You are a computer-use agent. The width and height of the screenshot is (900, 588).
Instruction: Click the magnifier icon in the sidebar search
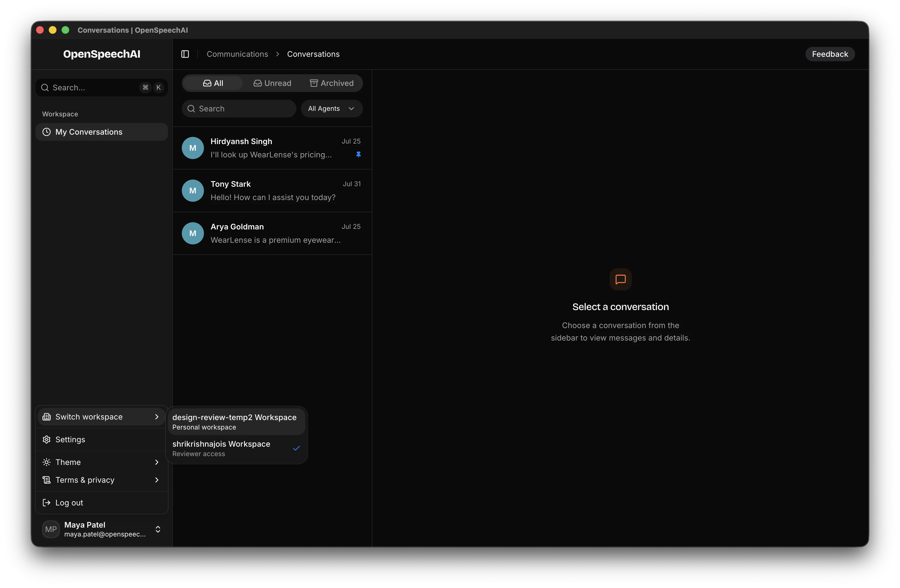click(x=45, y=88)
